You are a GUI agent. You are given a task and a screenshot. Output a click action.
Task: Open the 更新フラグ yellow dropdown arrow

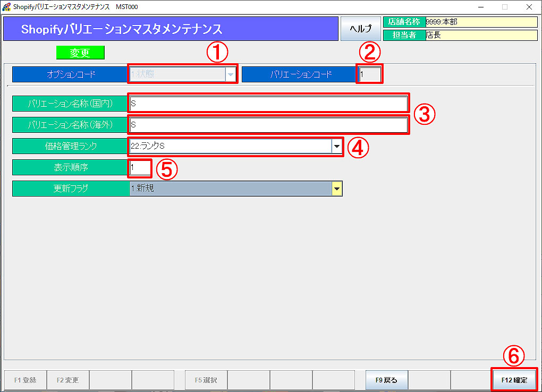pyautogui.click(x=337, y=189)
